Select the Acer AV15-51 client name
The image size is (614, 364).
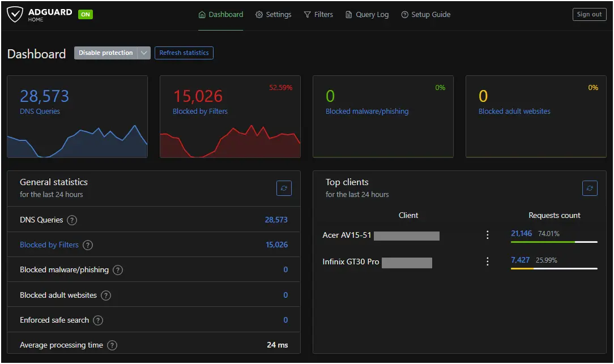(347, 235)
